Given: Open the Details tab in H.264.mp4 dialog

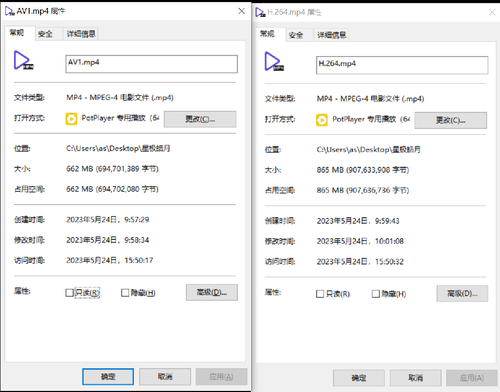Looking at the screenshot, I should click(332, 35).
